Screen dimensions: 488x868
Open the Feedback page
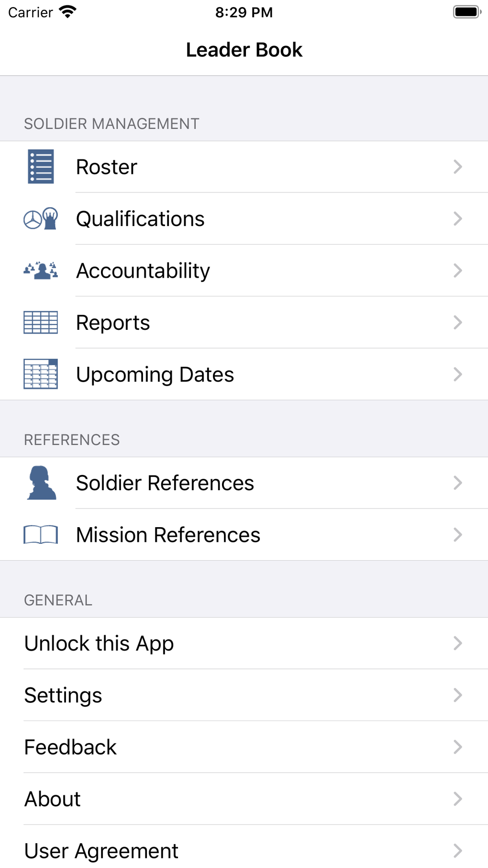70,747
